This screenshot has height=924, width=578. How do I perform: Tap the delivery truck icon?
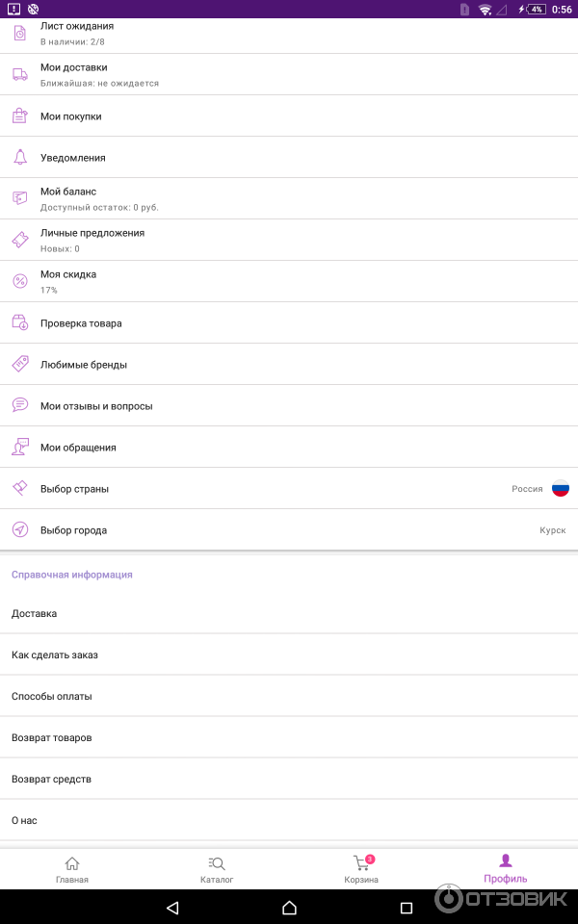pos(19,74)
